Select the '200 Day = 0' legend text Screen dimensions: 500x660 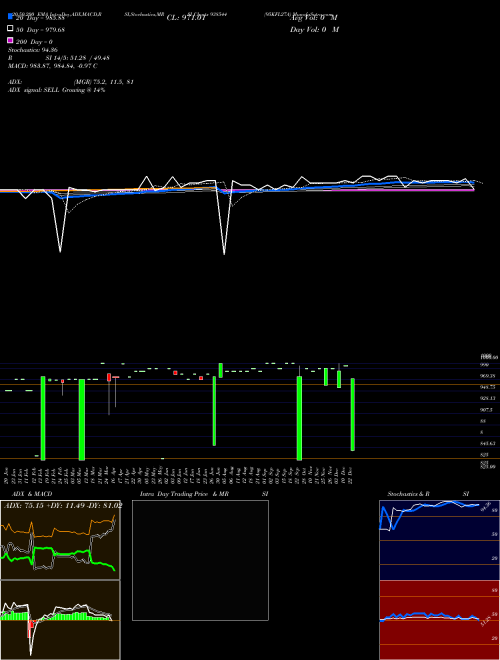(x=34, y=42)
